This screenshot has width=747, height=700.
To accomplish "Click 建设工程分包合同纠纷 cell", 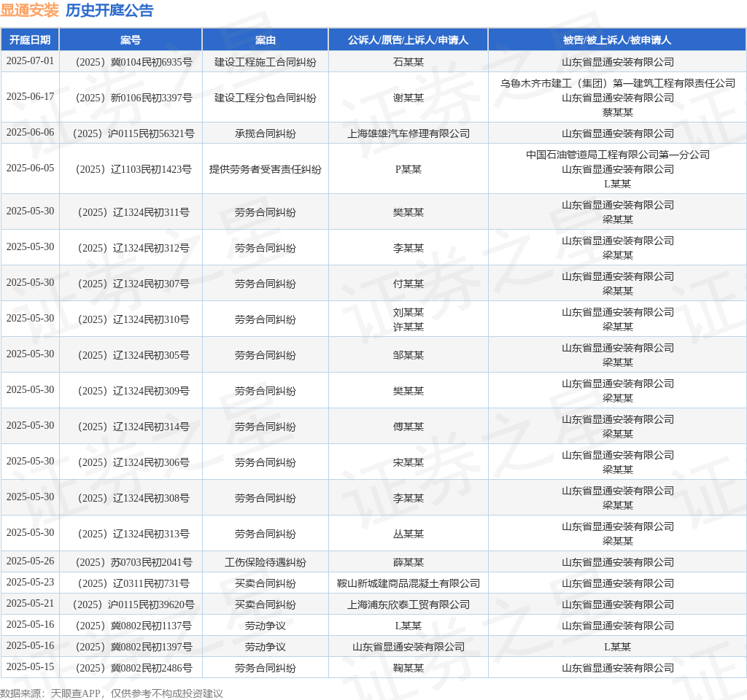I will 266,98.
